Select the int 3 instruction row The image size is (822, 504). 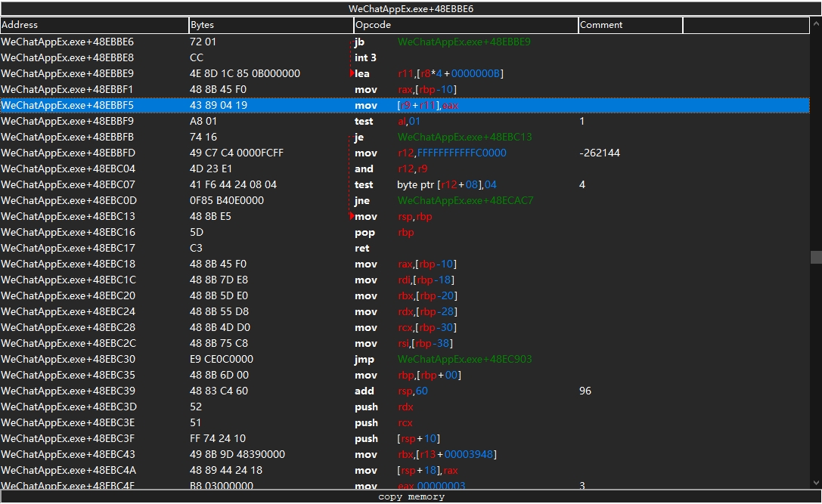[x=365, y=58]
